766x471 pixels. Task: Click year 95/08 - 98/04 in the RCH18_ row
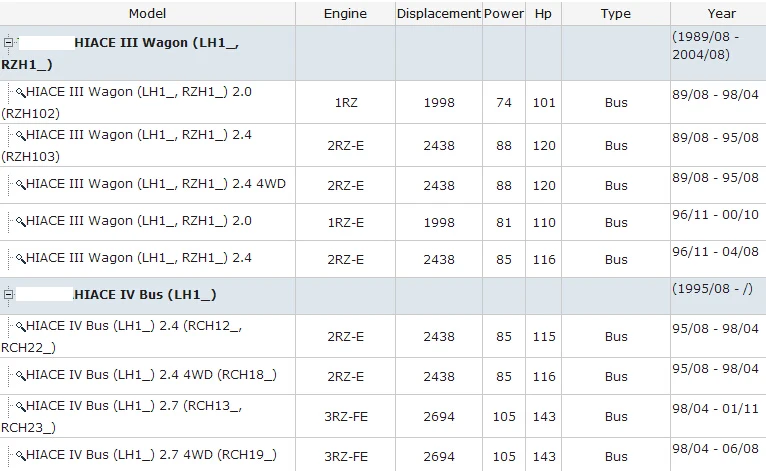(715, 368)
